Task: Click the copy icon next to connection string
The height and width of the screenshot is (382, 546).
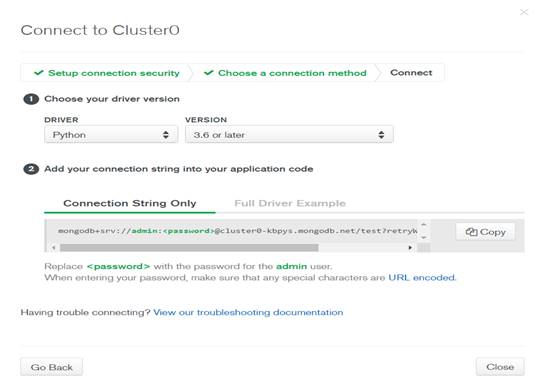Action: (471, 232)
